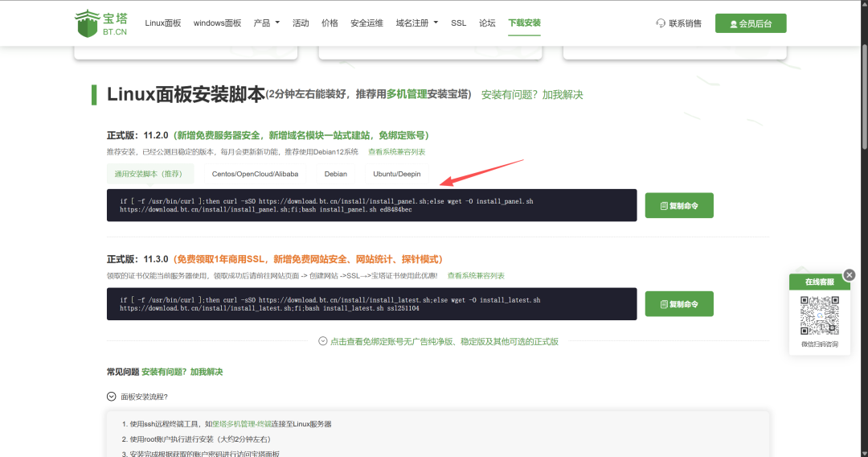868x457 pixels.
Task: Click the 多机管理 link in heading
Action: tap(407, 94)
